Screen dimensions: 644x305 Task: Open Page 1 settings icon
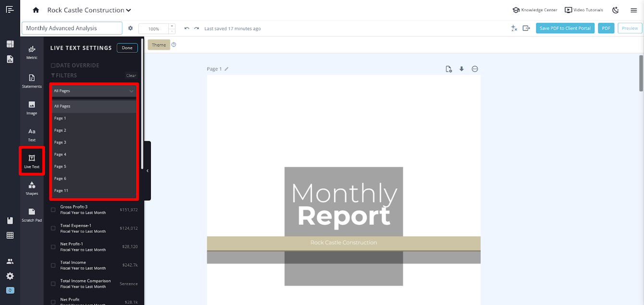click(448, 69)
